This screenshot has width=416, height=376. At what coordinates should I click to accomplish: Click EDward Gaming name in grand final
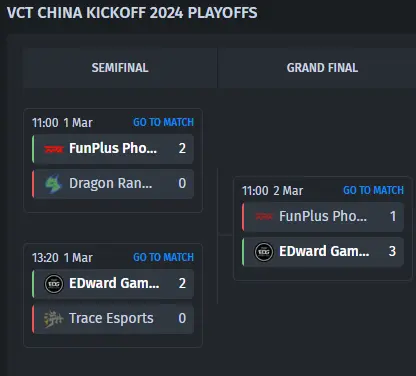click(324, 251)
